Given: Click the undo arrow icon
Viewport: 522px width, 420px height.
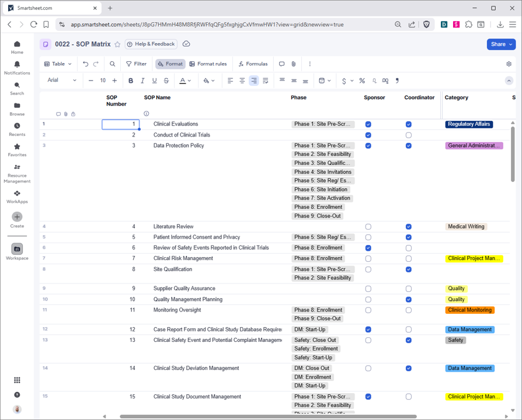Looking at the screenshot, I should (x=86, y=64).
